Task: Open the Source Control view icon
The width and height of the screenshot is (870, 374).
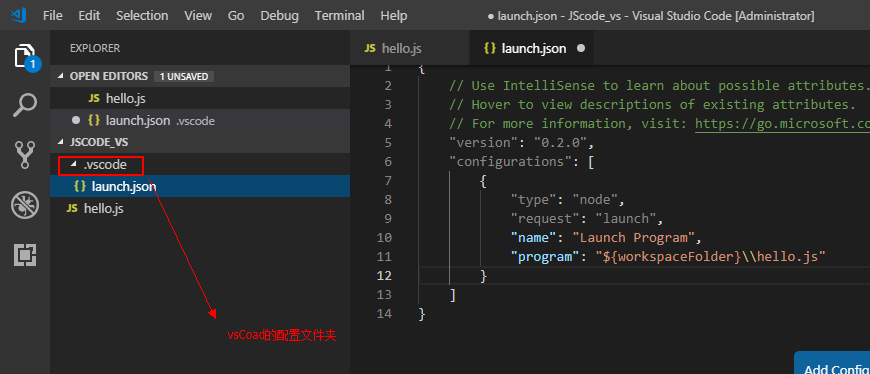Action: click(25, 155)
